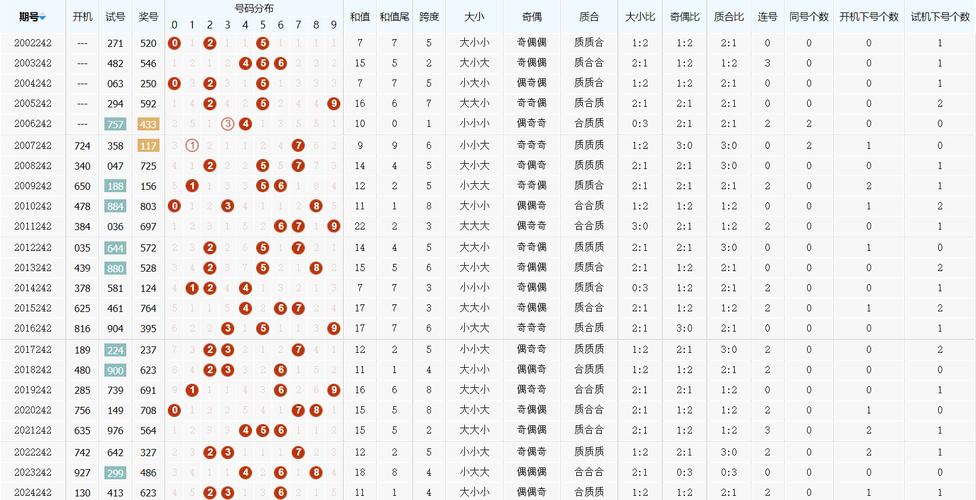Image resolution: width=976 pixels, height=500 pixels.
Task: Click red ball 6 in row 2015242
Action: tap(280, 308)
